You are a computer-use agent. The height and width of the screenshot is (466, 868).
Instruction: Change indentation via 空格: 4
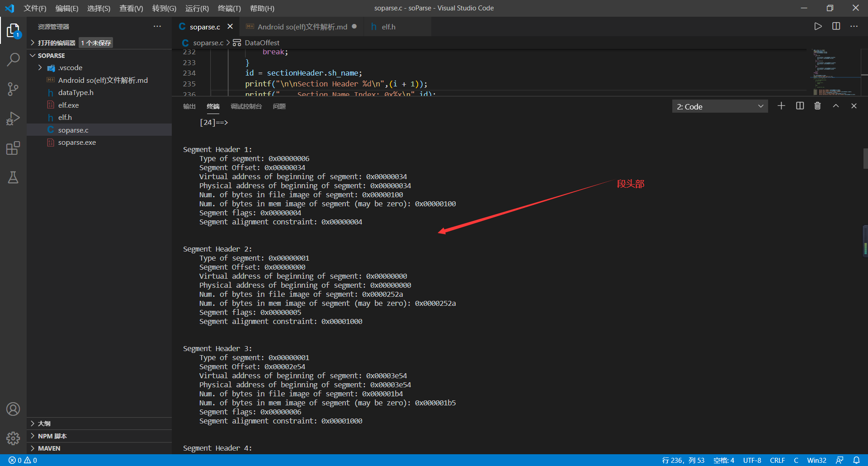point(724,460)
